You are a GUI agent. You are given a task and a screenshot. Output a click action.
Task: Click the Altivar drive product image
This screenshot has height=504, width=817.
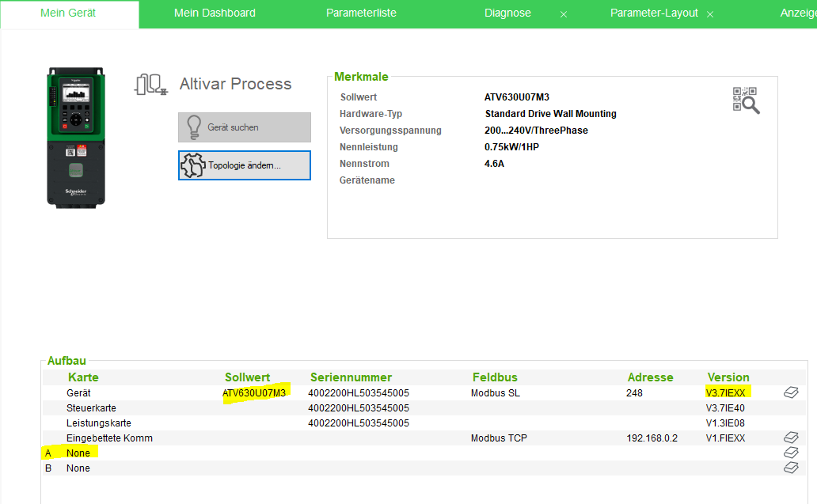76,138
